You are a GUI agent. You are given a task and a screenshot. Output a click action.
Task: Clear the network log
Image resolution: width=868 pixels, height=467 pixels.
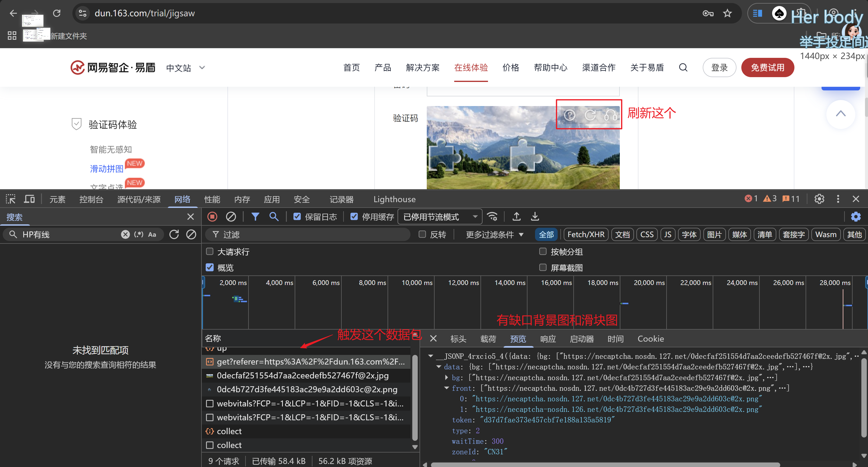(x=231, y=217)
